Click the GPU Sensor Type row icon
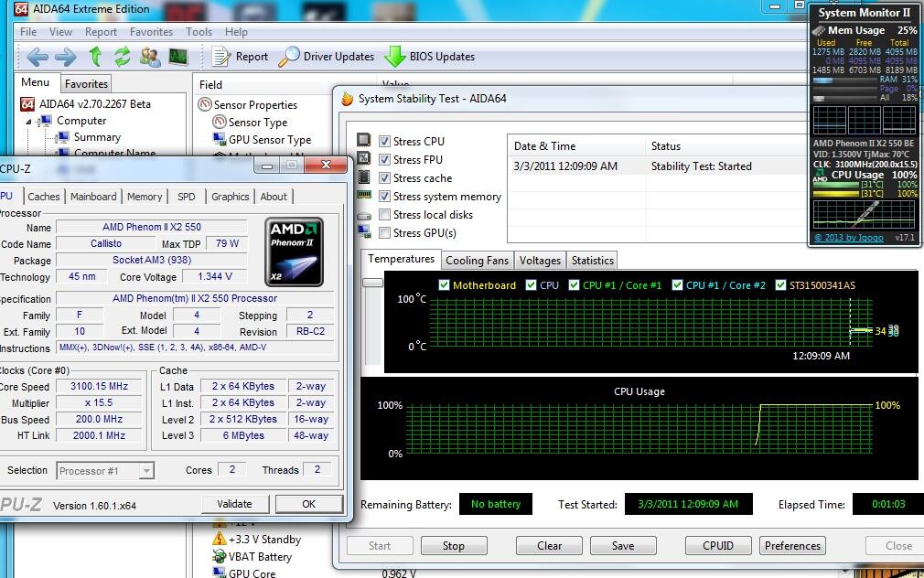 tap(220, 140)
